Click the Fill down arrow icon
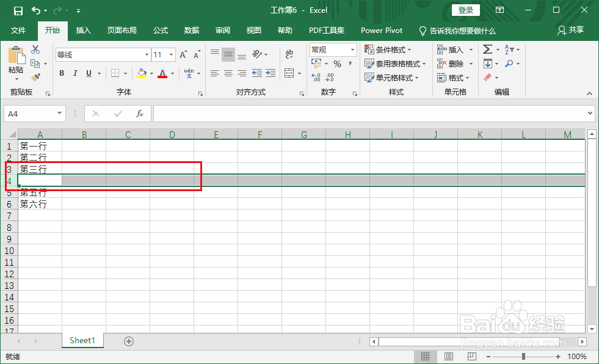 487,64
